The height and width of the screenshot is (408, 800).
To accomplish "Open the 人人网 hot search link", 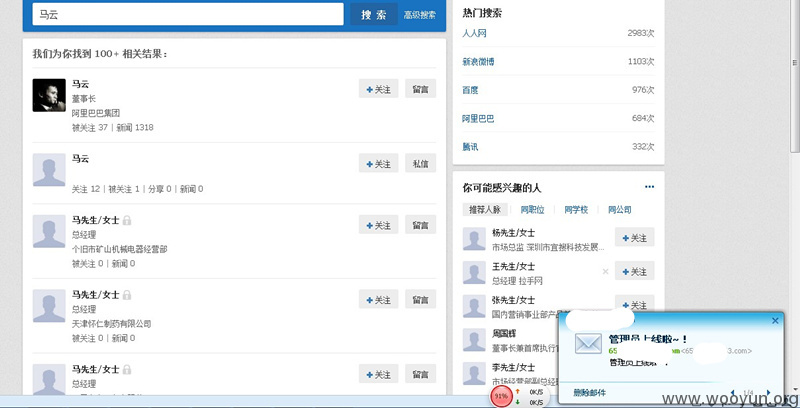I will click(x=474, y=33).
